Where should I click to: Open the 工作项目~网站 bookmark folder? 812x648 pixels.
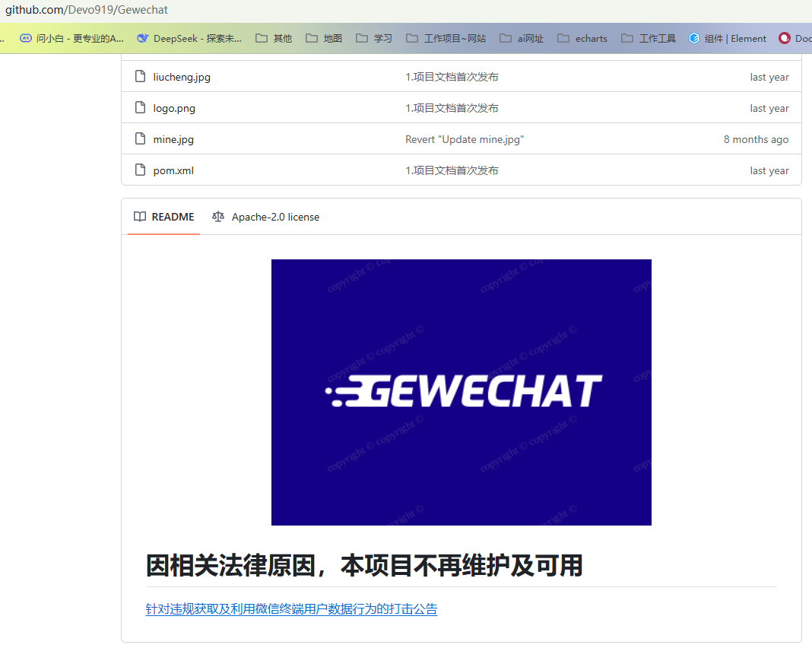[446, 38]
